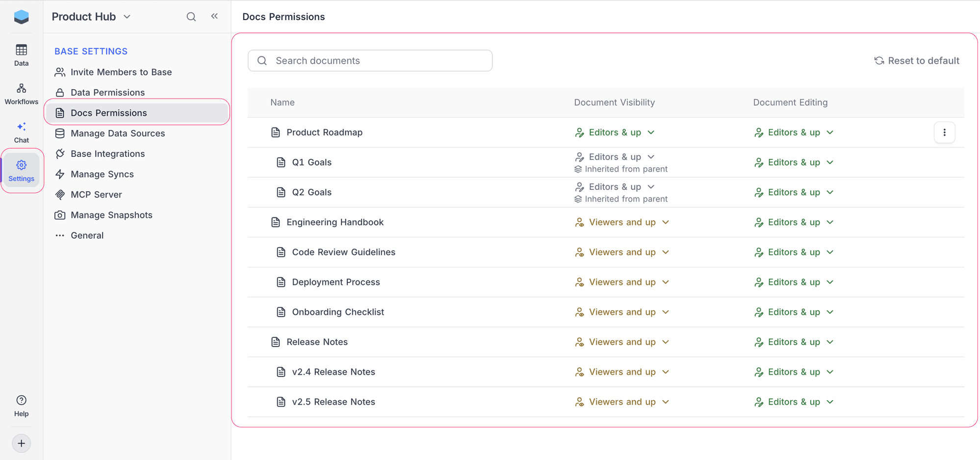Select the General settings entry
This screenshot has height=460, width=980.
(x=87, y=235)
